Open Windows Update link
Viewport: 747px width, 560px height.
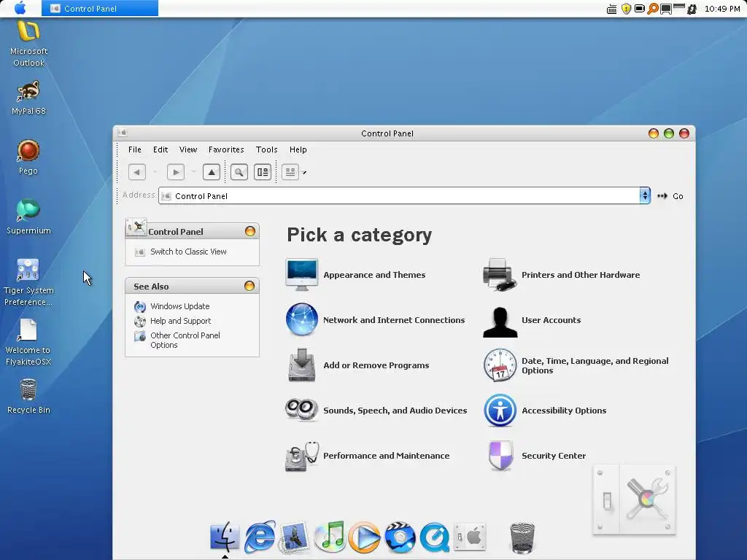coord(179,306)
